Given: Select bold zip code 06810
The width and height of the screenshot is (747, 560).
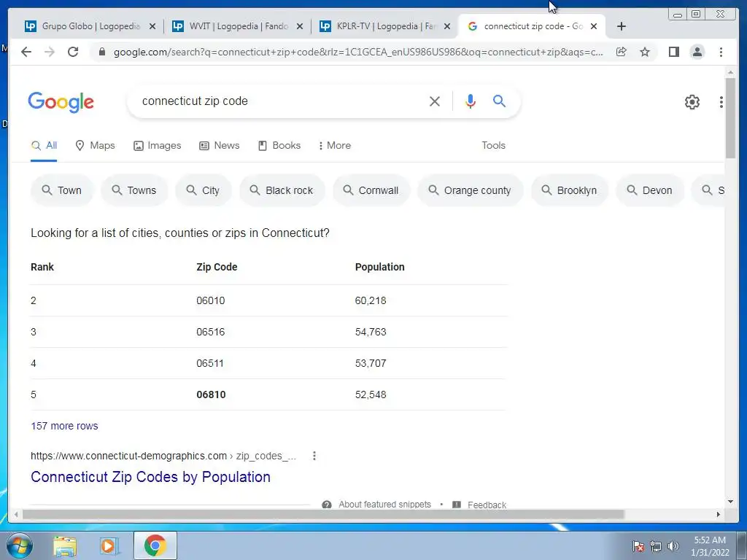Looking at the screenshot, I should pos(211,394).
